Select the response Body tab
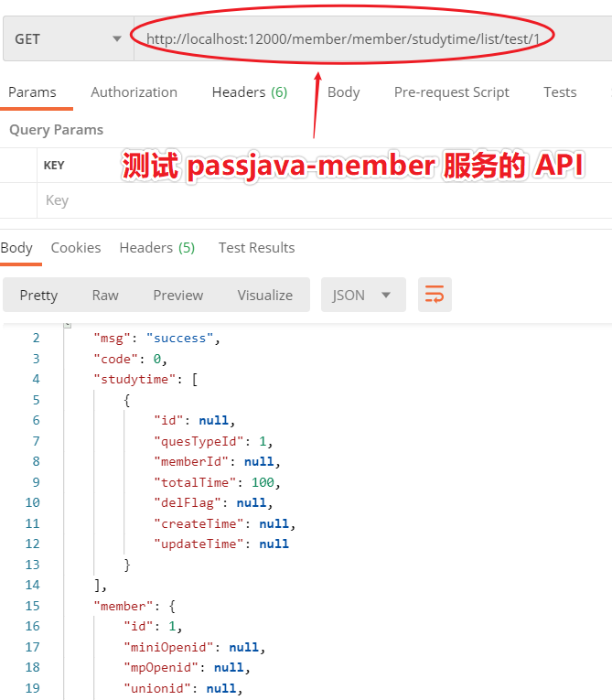The height and width of the screenshot is (700, 612). coord(16,248)
